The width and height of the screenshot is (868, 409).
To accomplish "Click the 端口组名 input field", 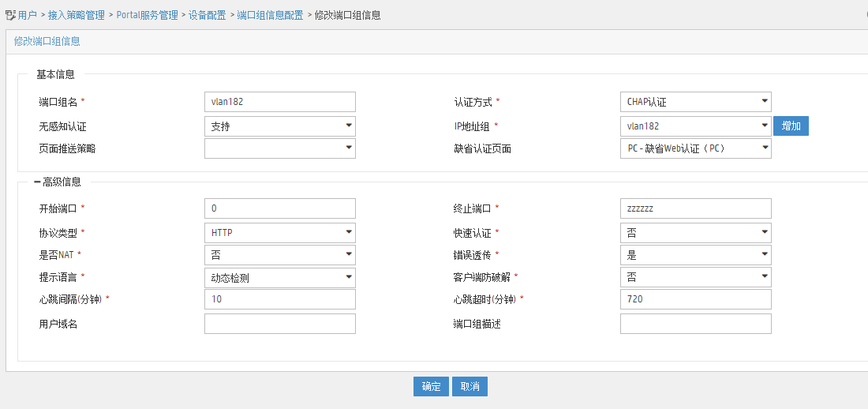I will click(279, 102).
